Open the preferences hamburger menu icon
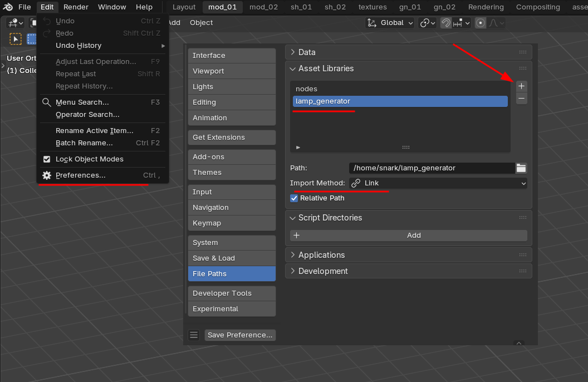 (194, 335)
